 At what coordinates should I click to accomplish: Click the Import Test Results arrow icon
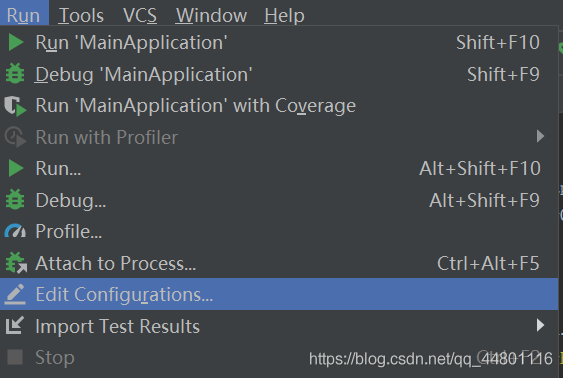click(x=15, y=325)
